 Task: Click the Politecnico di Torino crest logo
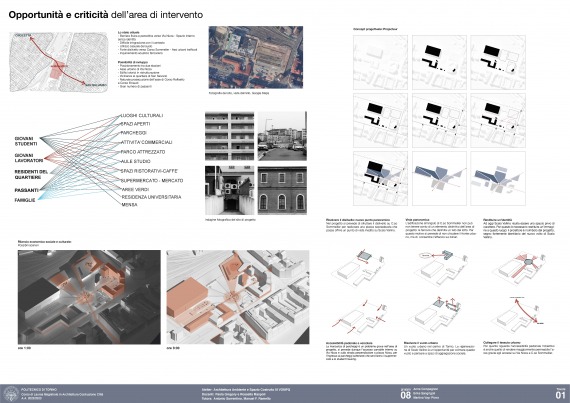11,394
